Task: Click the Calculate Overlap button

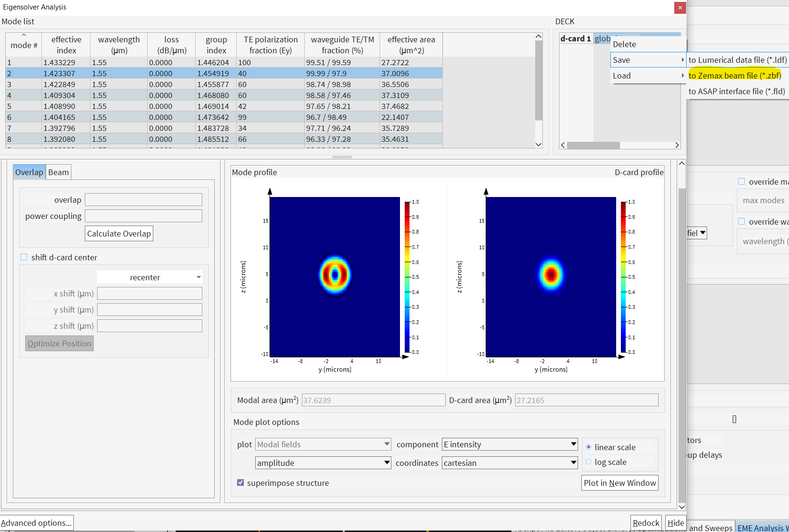Action: [x=119, y=233]
